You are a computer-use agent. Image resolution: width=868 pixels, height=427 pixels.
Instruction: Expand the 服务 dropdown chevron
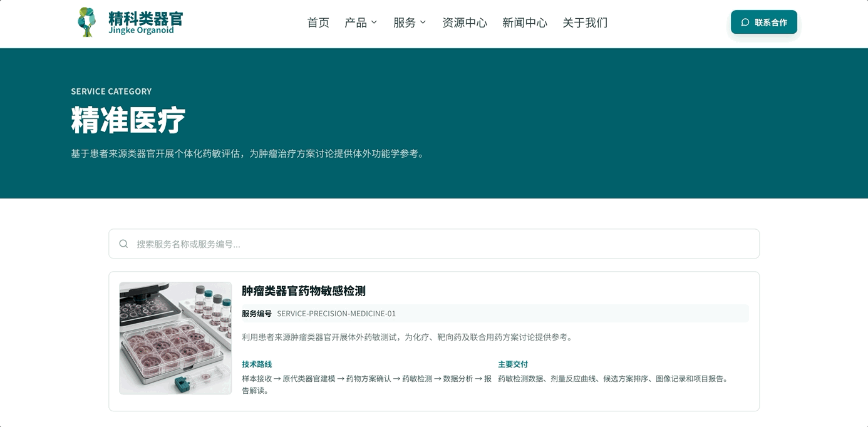click(423, 23)
